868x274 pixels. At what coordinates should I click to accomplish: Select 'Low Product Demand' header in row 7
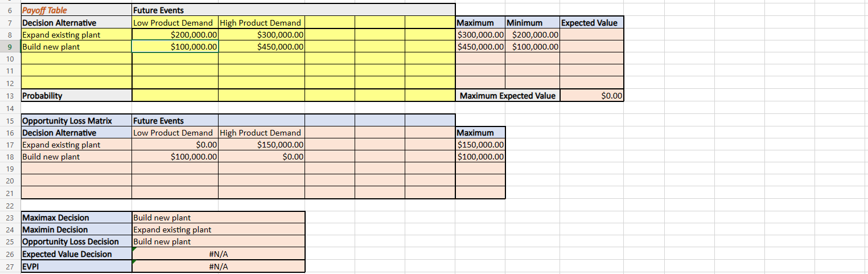(175, 23)
